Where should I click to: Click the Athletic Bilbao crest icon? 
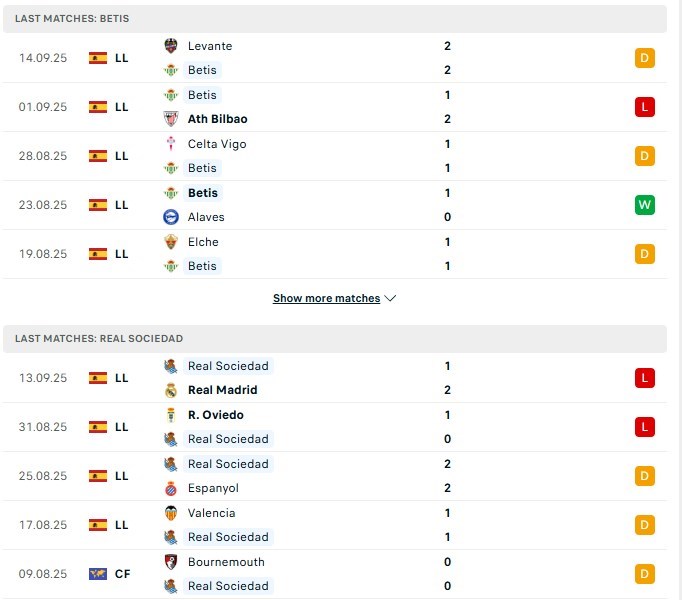pos(170,119)
